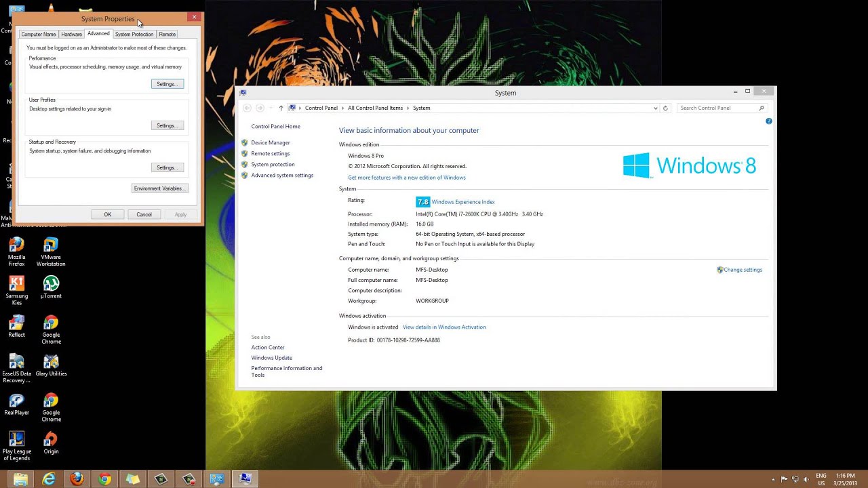Switch to Computer Name tab
This screenshot has height=488, width=868.
(39, 34)
